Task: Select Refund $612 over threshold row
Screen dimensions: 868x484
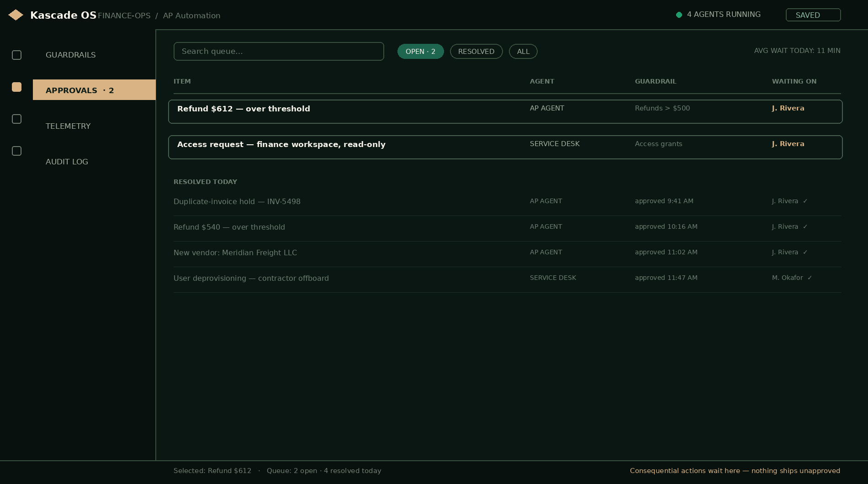Action: [x=505, y=111]
